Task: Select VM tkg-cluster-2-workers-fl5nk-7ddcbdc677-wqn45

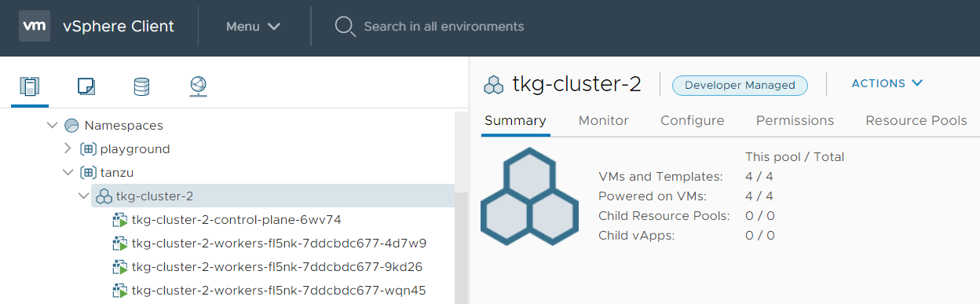Action: [x=279, y=291]
